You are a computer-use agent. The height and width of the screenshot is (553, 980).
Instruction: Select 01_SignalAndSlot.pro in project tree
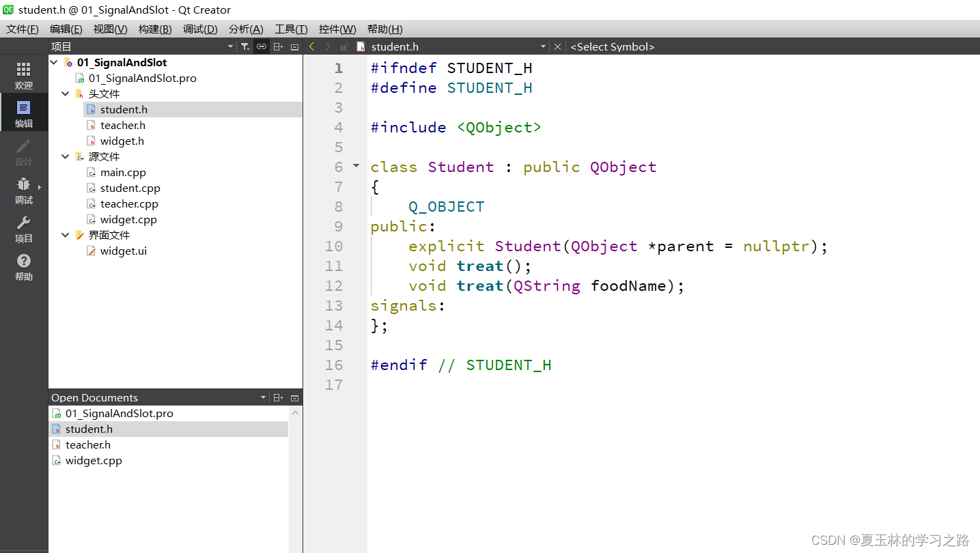click(142, 78)
